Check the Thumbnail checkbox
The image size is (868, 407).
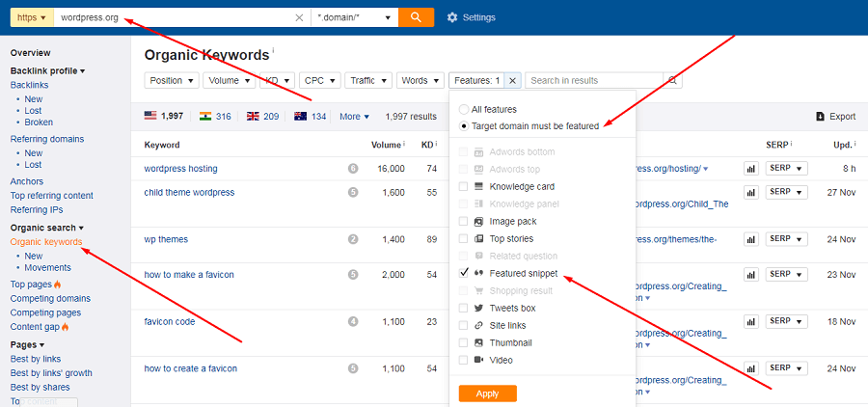click(463, 342)
